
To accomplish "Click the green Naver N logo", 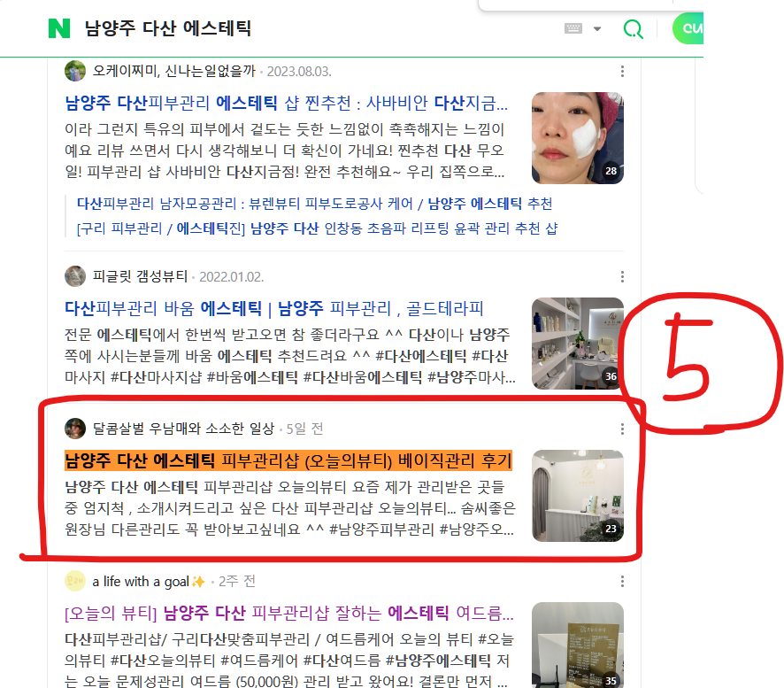I will 59,28.
